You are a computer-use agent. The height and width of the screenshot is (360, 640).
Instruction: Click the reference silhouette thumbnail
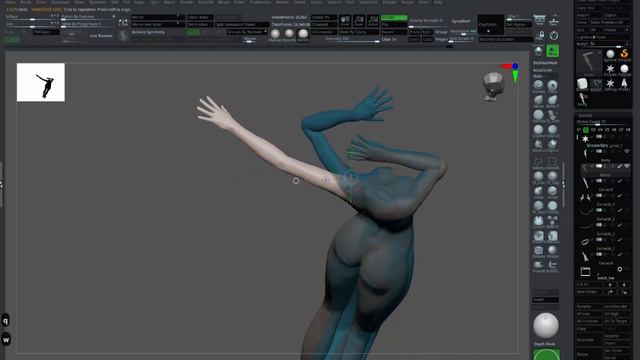41,82
